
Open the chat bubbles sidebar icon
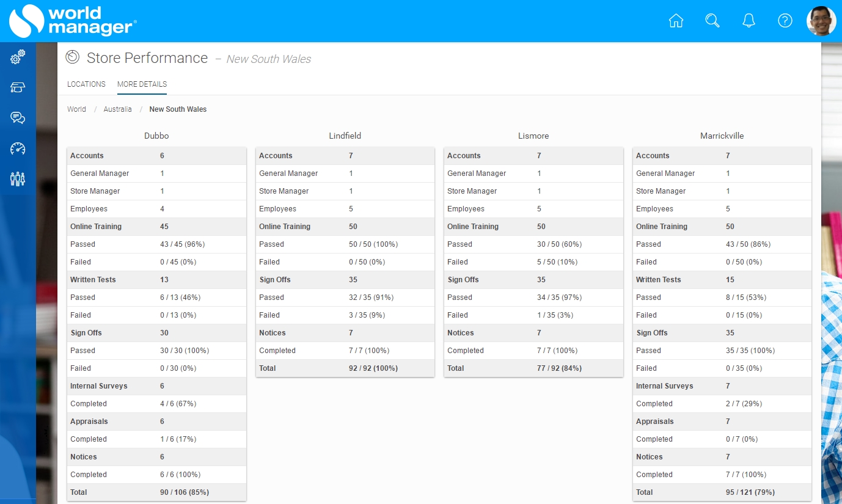click(18, 118)
